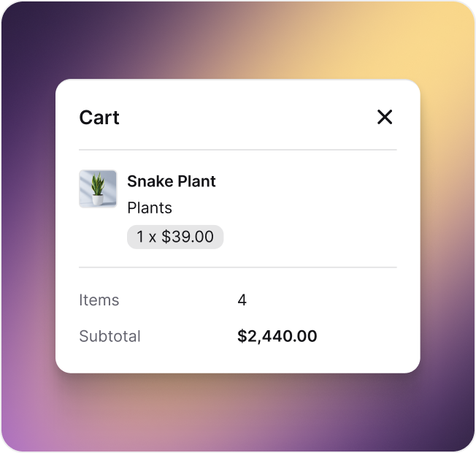Select the Plants category label
This screenshot has width=476, height=453.
click(150, 208)
